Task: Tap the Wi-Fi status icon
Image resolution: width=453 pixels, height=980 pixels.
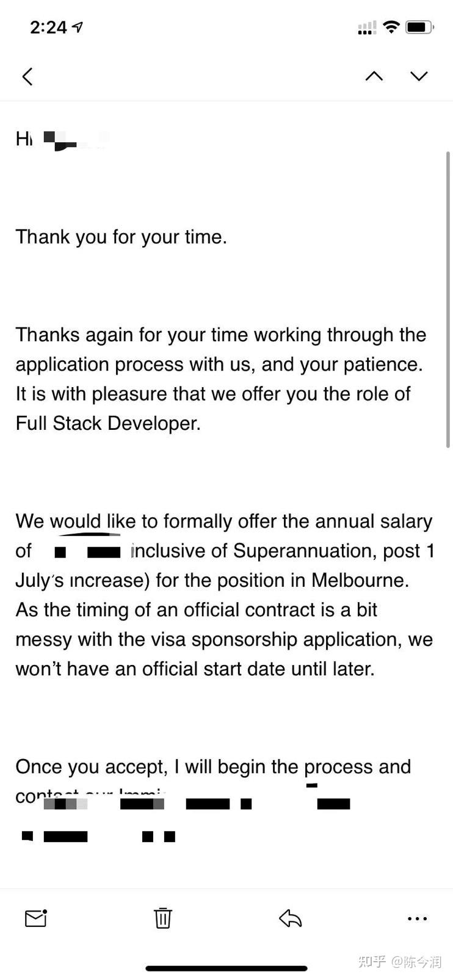Action: (391, 27)
